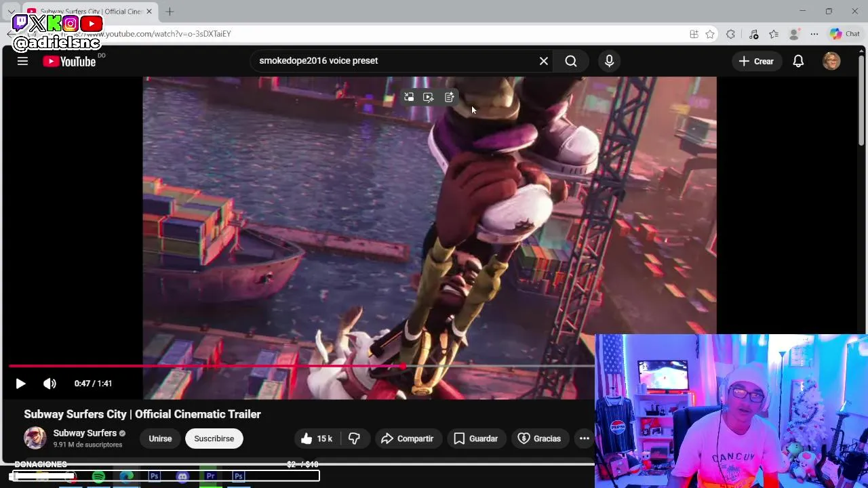Click the video title text
Screen dimensions: 868x488
(x=142, y=414)
